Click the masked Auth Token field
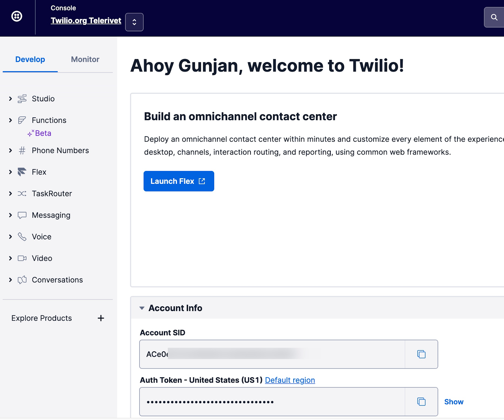The image size is (504, 420). [x=272, y=402]
